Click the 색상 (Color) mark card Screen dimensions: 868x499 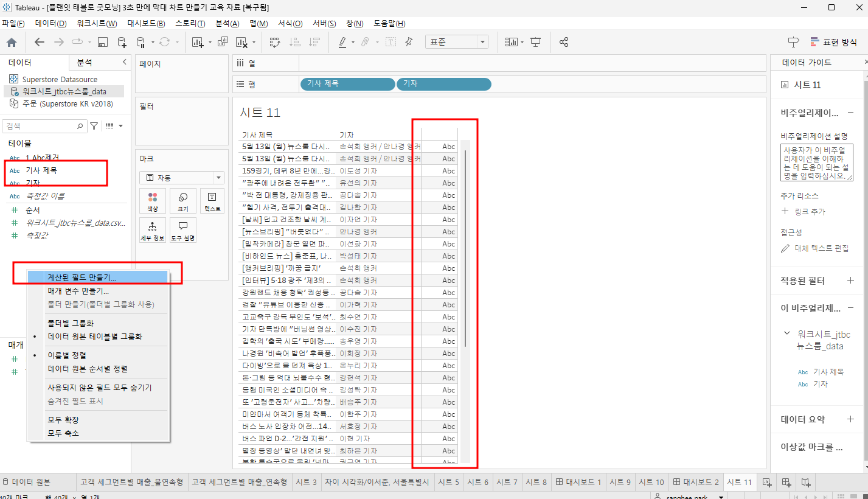coord(153,201)
